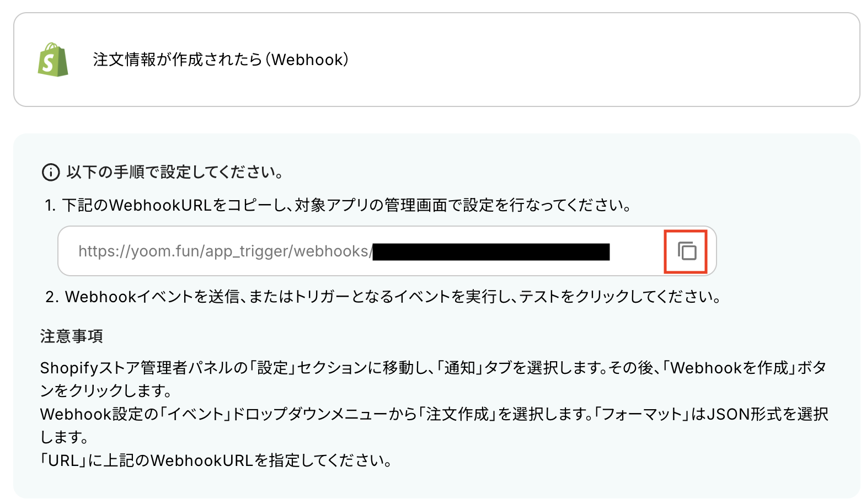The width and height of the screenshot is (866, 504).
Task: Click the heading 以下の手順で設定してください。
Action: click(x=175, y=173)
